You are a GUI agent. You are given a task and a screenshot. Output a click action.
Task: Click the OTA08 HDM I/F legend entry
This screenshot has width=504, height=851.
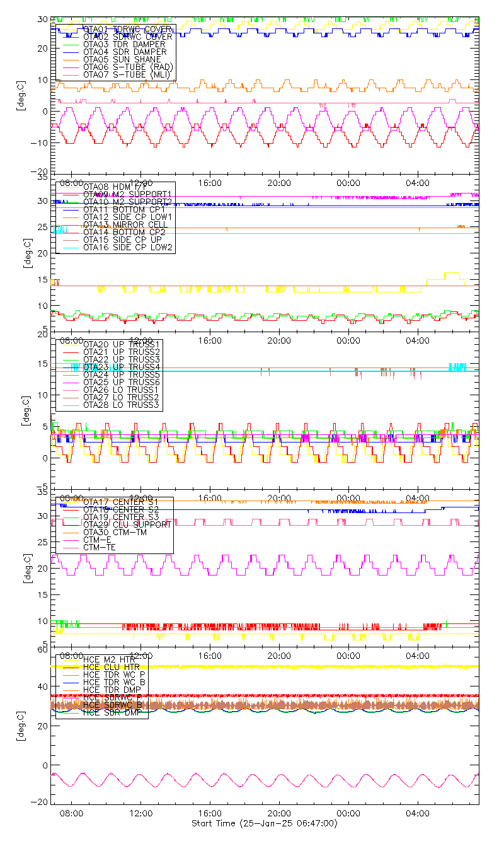click(x=115, y=187)
